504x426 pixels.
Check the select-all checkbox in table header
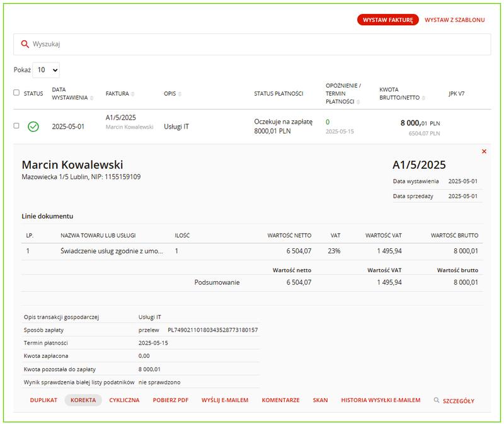[16, 92]
